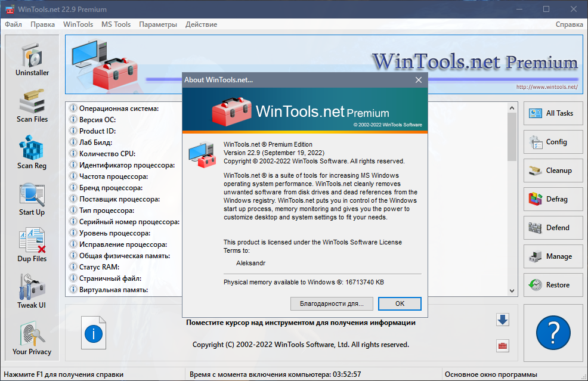Click the system info list scrollbar thumb
The image size is (588, 381).
512,137
